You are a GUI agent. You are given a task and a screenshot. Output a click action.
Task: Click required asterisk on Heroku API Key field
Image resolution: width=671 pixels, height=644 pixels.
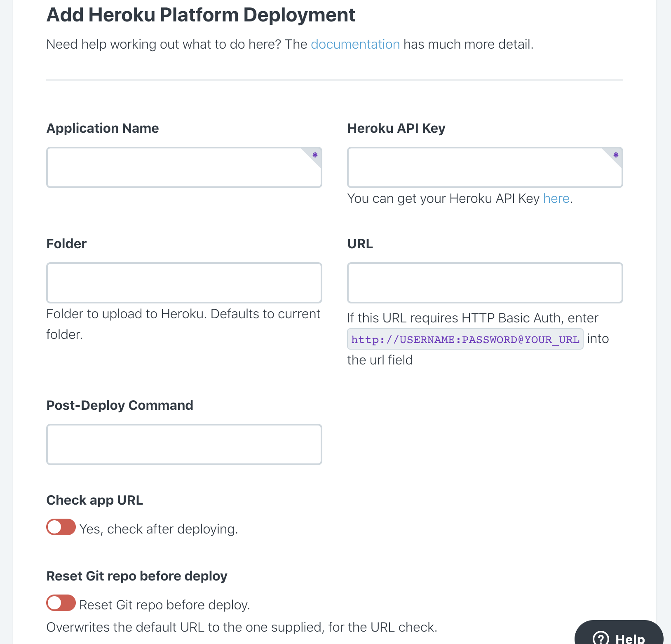click(616, 155)
